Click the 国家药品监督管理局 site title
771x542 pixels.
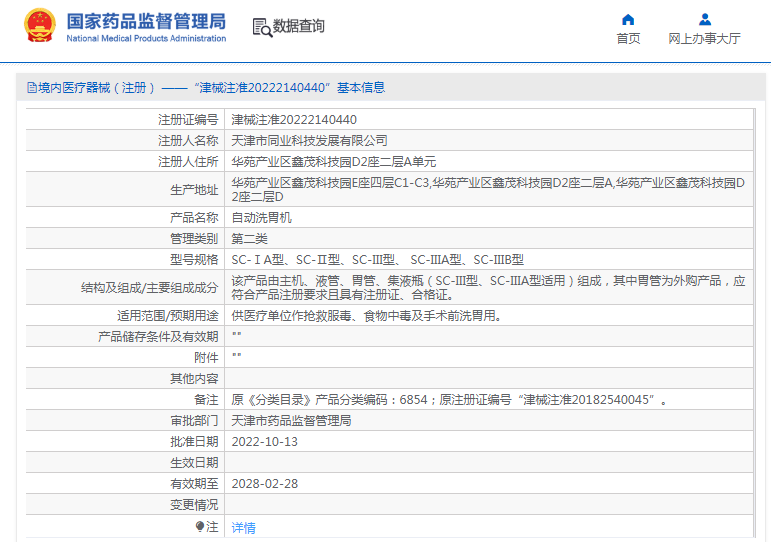(146, 21)
